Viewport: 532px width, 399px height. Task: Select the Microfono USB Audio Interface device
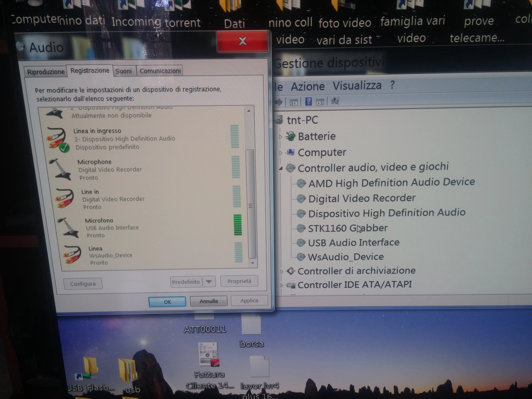[112, 228]
